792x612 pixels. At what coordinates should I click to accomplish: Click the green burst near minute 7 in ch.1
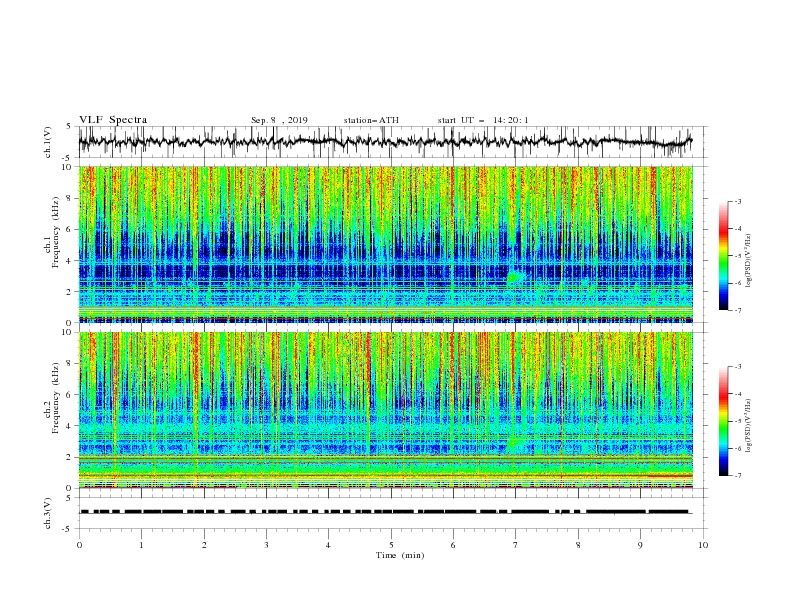point(515,277)
